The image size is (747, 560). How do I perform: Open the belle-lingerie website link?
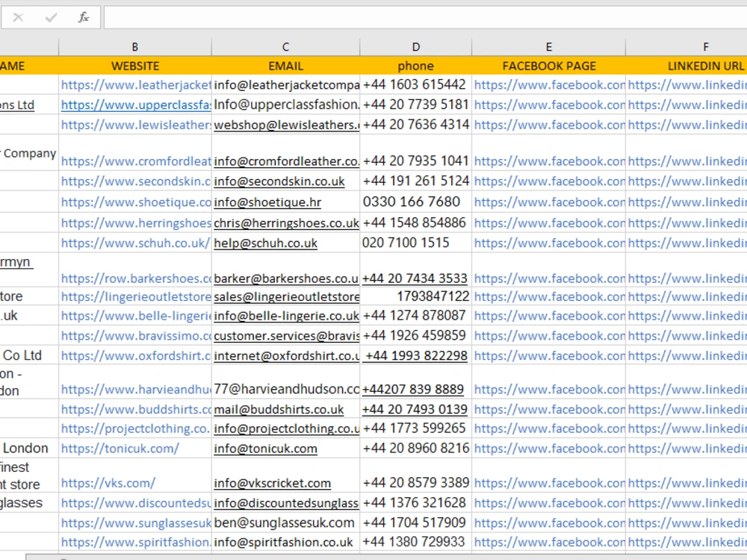[136, 316]
